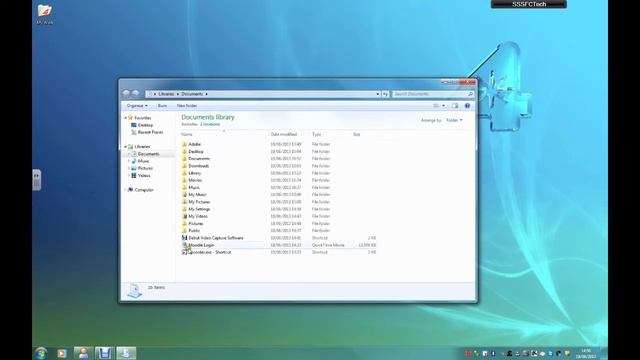Select Debut Video Capture Software shortcut icon

[184, 238]
